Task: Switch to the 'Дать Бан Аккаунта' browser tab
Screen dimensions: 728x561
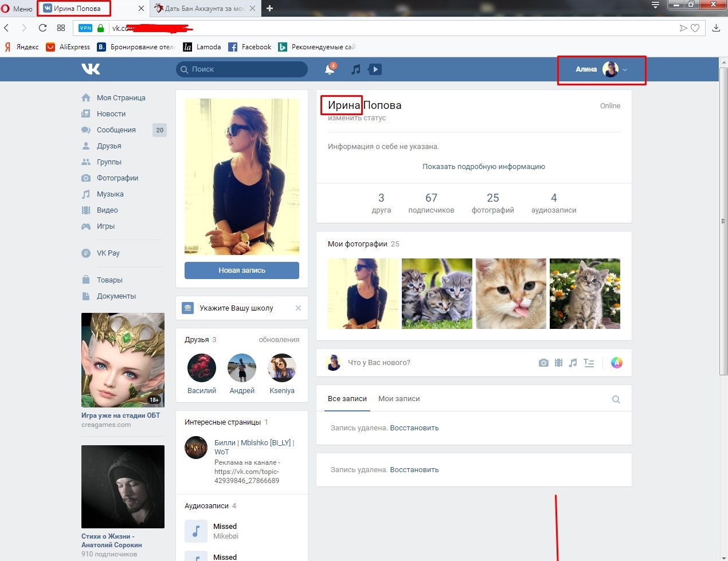Action: point(199,9)
